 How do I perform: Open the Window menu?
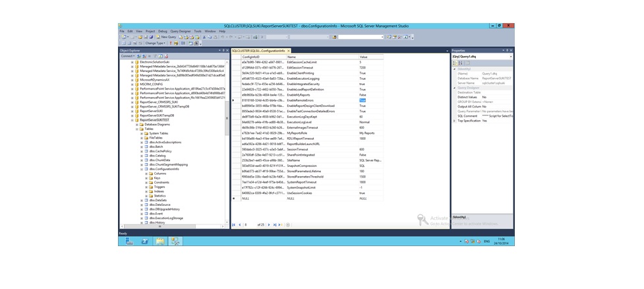point(210,31)
